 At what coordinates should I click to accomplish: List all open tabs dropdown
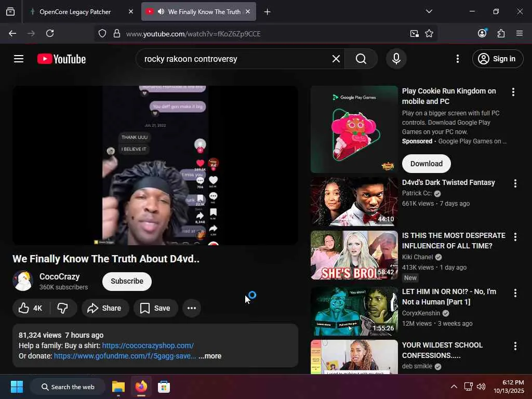[429, 11]
